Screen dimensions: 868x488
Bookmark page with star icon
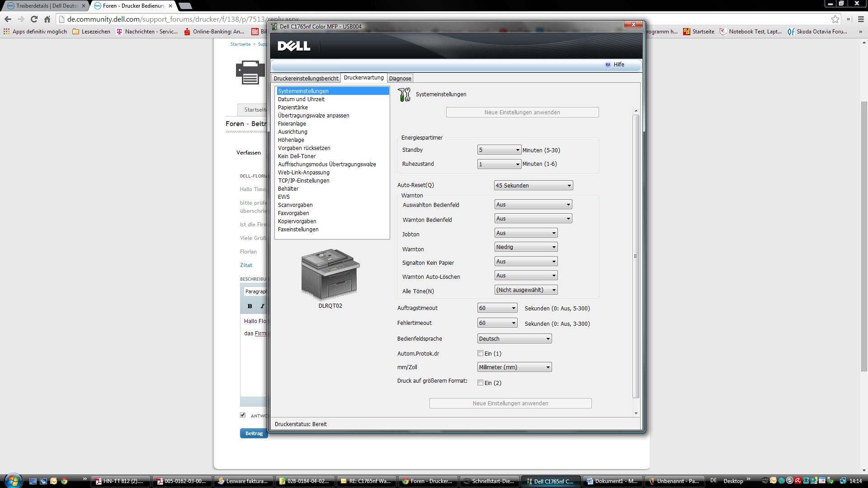point(835,19)
